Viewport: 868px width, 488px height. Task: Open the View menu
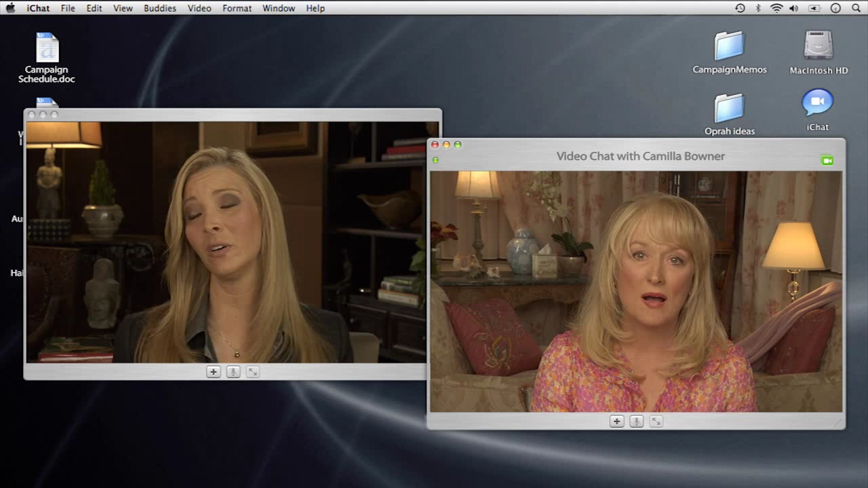coord(123,8)
